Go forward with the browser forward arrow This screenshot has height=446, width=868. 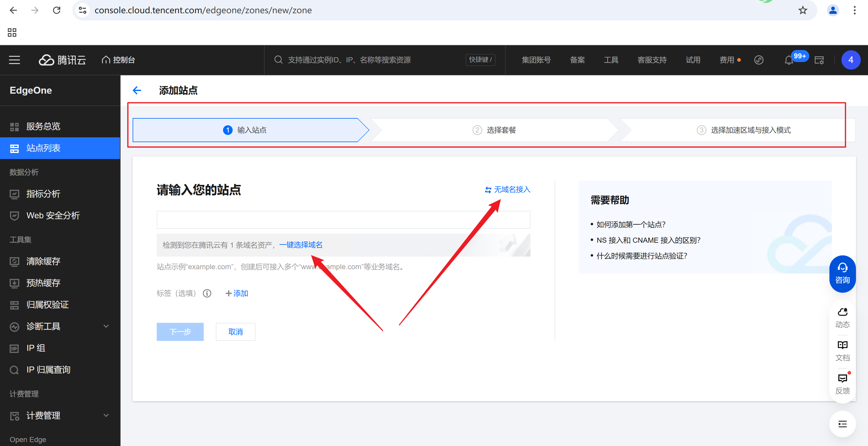[35, 11]
